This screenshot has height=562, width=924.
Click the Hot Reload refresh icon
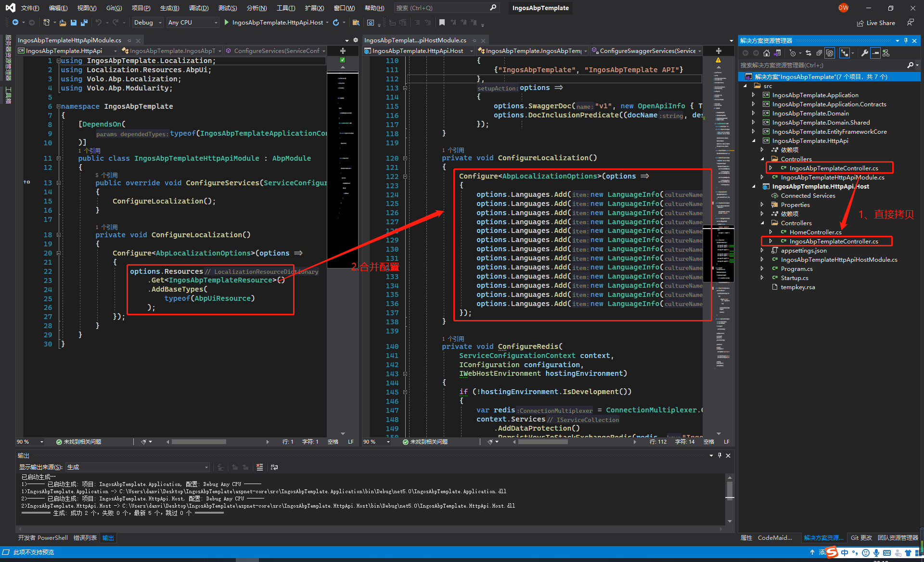[336, 23]
